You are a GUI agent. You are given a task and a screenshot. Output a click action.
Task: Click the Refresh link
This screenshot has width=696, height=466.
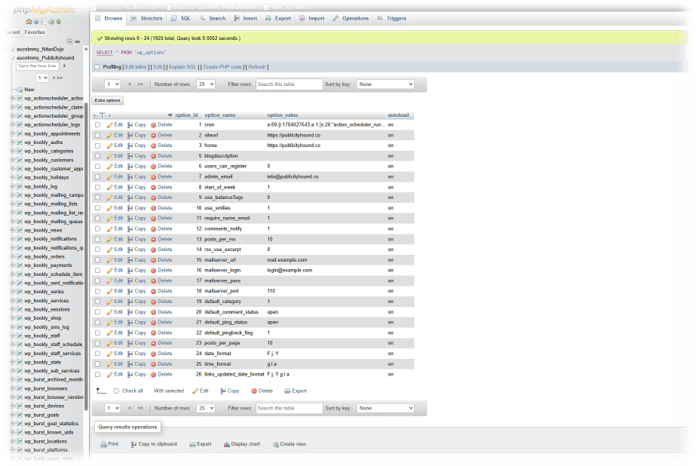click(x=257, y=67)
